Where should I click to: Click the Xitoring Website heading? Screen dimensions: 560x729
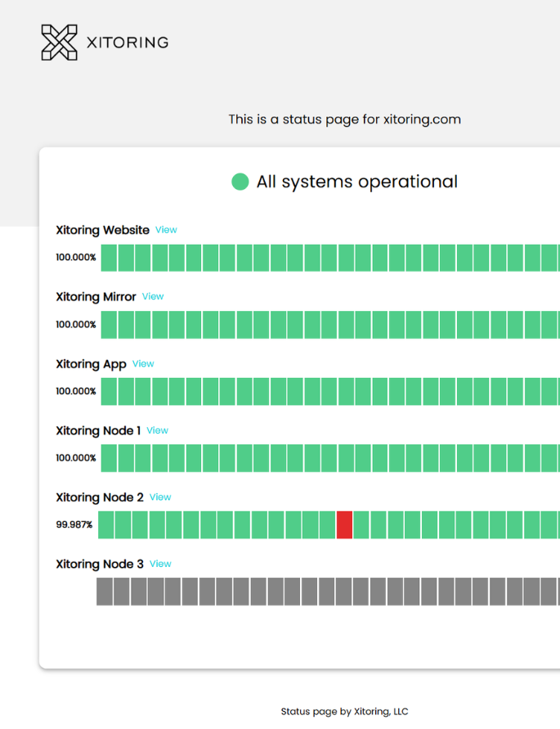point(103,230)
